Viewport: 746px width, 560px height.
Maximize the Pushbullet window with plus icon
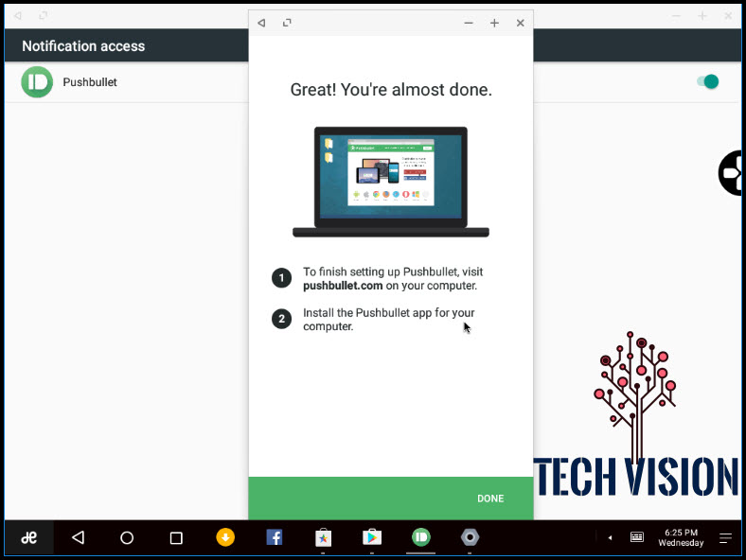click(494, 23)
